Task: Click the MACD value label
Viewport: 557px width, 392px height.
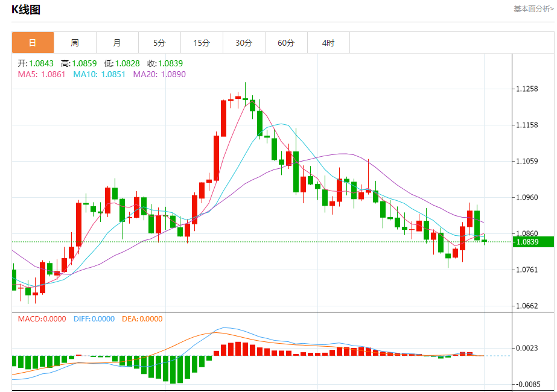Action: coord(42,319)
